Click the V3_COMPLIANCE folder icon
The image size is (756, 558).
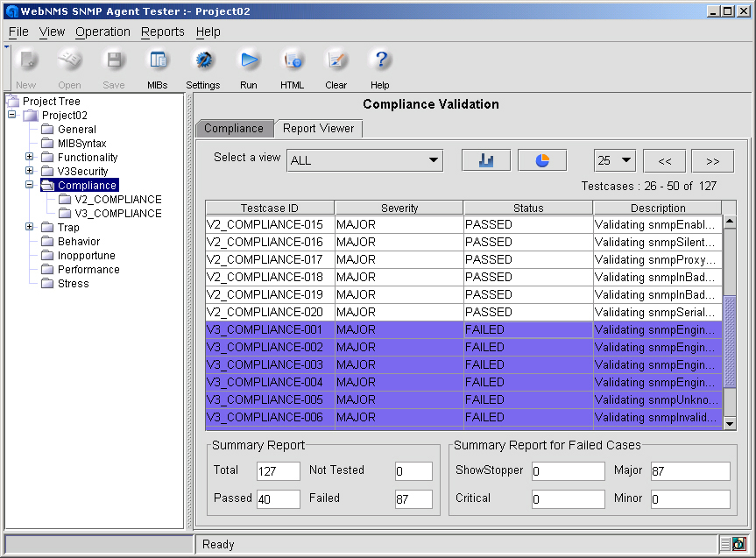65,213
